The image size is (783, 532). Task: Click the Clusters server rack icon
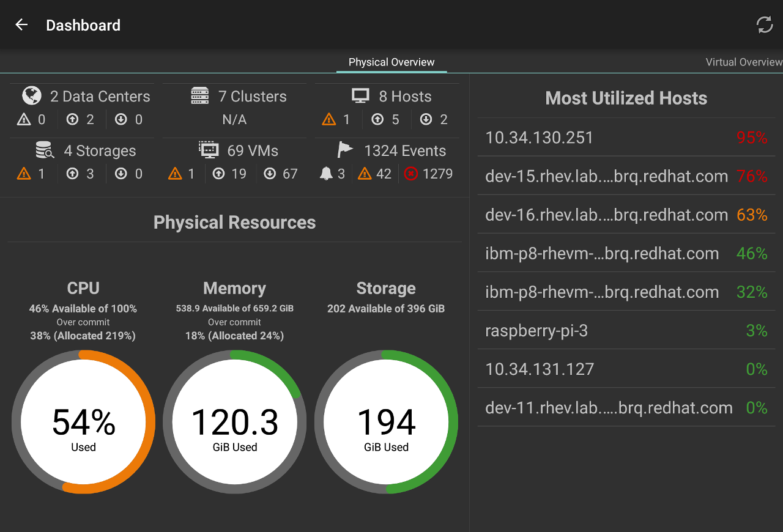pyautogui.click(x=200, y=96)
